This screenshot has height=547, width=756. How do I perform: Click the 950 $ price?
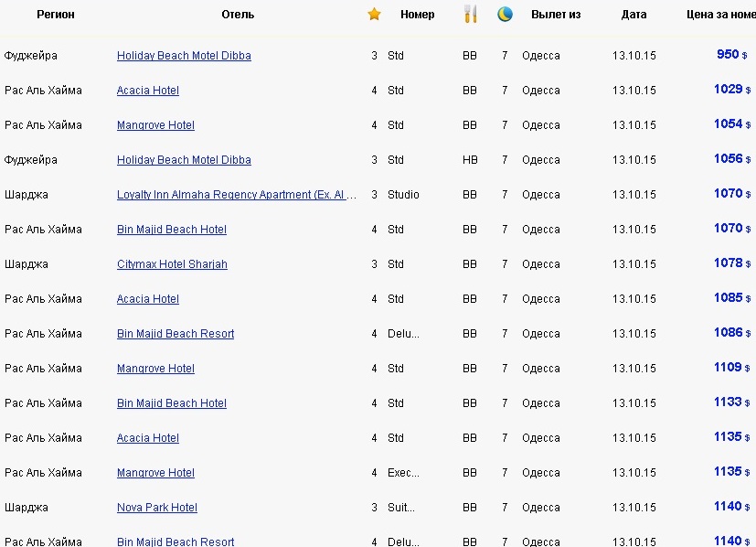[x=731, y=54]
